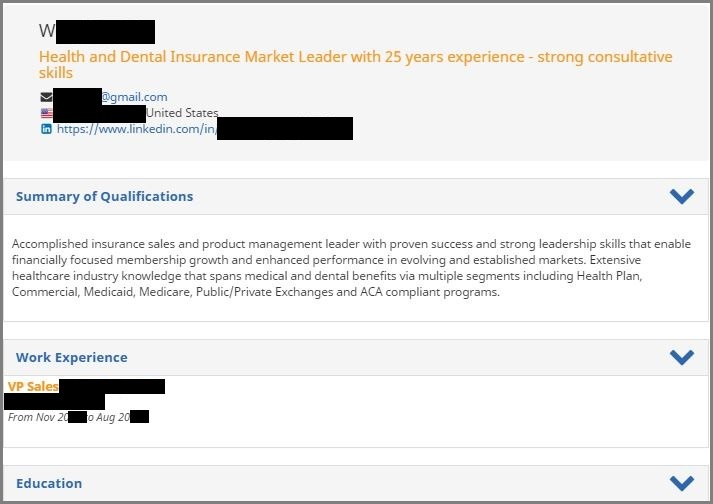
Task: Click the Education heading text
Action: pyautogui.click(x=49, y=483)
